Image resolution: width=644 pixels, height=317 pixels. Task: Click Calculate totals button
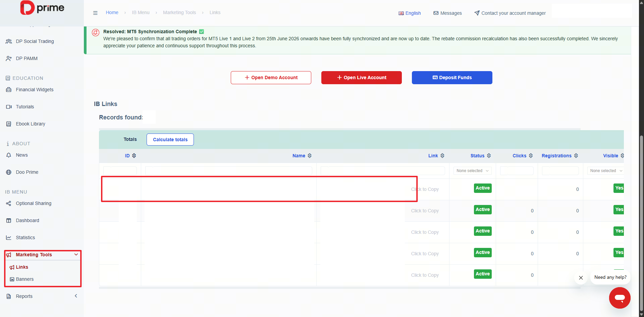click(x=170, y=140)
